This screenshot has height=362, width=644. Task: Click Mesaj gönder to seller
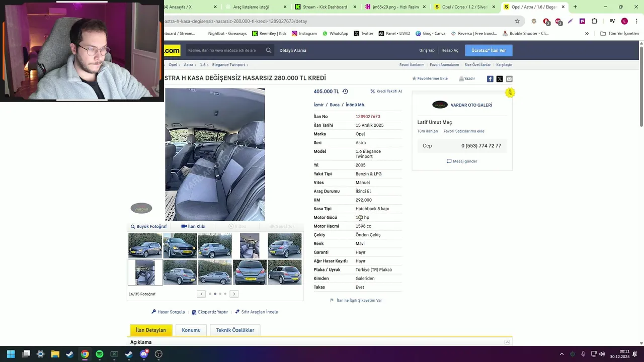point(462,161)
